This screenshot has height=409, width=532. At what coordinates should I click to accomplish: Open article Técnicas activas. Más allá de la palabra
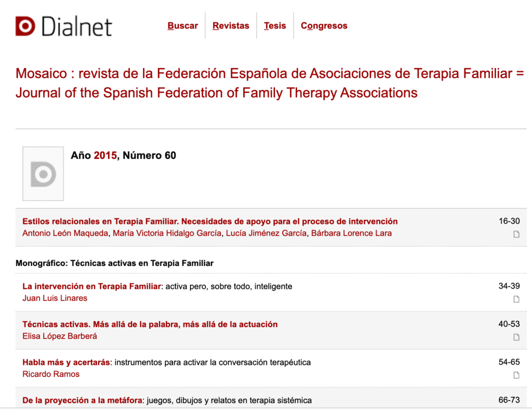(x=150, y=324)
